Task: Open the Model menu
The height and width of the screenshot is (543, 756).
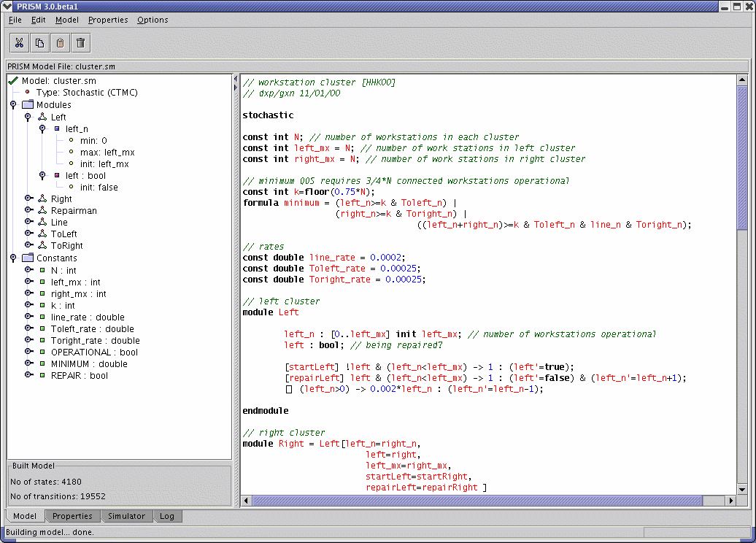Action: 67,20
